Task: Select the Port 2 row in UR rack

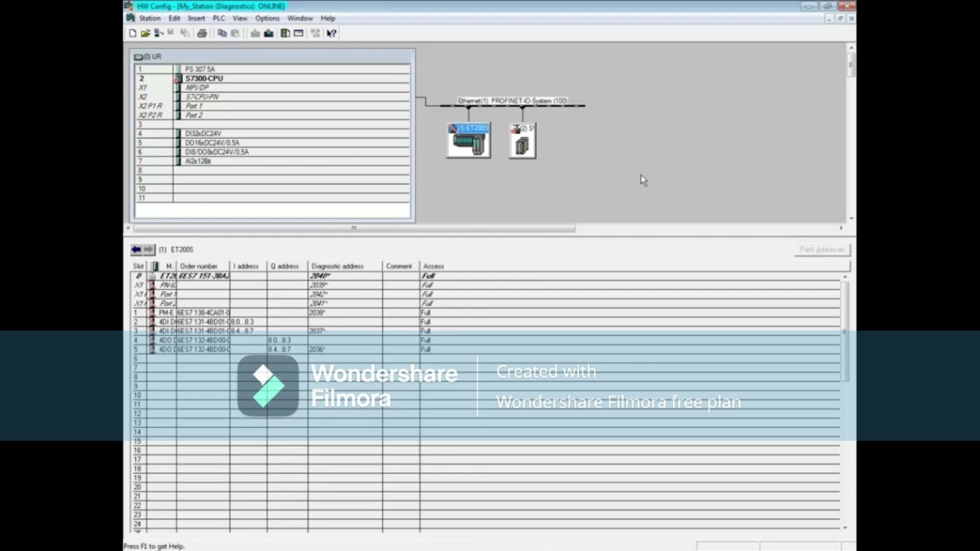Action: point(273,116)
